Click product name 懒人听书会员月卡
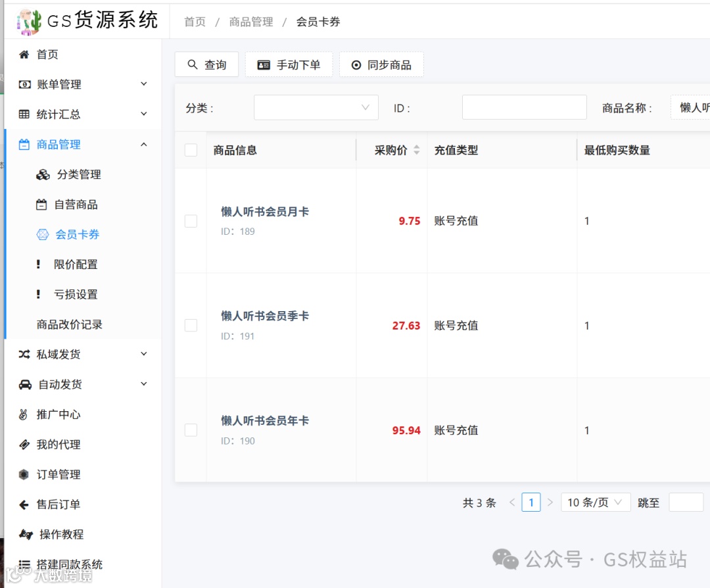710x588 pixels. (265, 212)
